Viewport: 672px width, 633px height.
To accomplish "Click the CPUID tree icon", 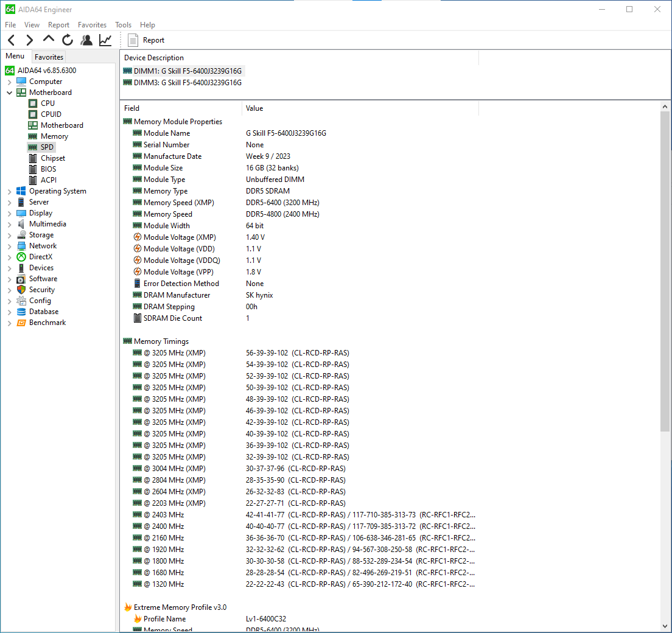I will pyautogui.click(x=33, y=114).
